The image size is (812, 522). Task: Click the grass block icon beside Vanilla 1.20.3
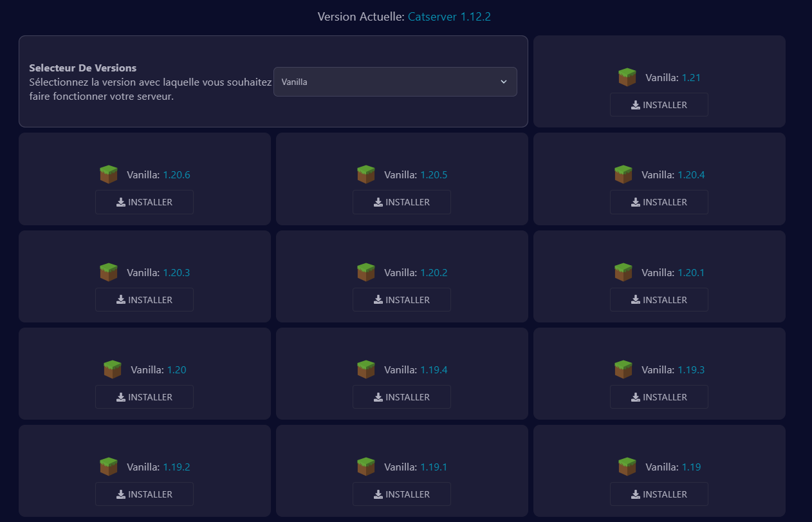pos(109,272)
